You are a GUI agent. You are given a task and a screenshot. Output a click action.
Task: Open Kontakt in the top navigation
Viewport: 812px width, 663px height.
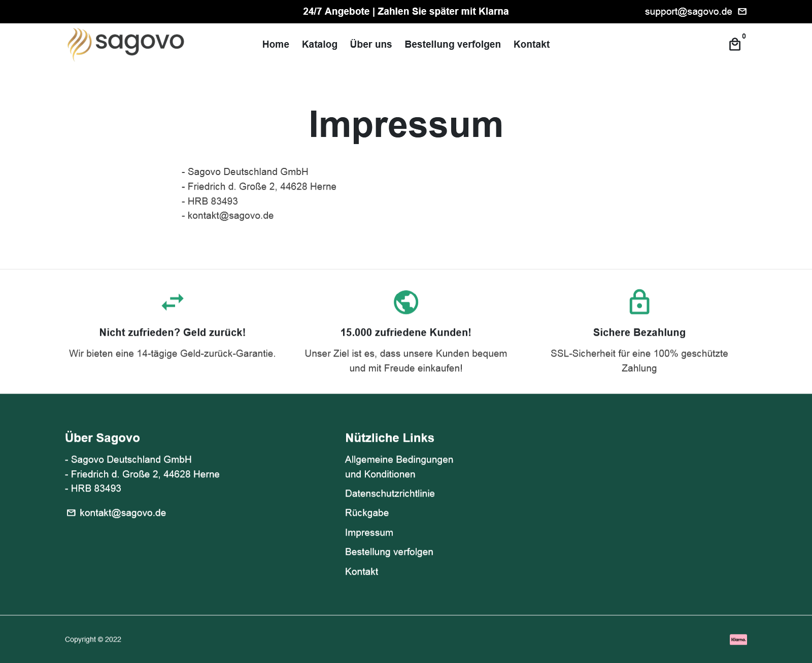531,44
